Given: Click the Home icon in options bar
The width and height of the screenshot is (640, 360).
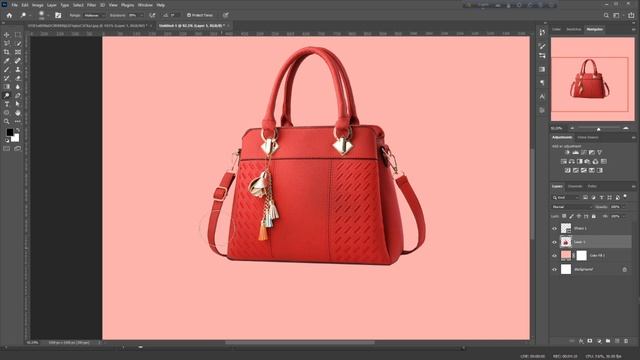Looking at the screenshot, I should 9,15.
